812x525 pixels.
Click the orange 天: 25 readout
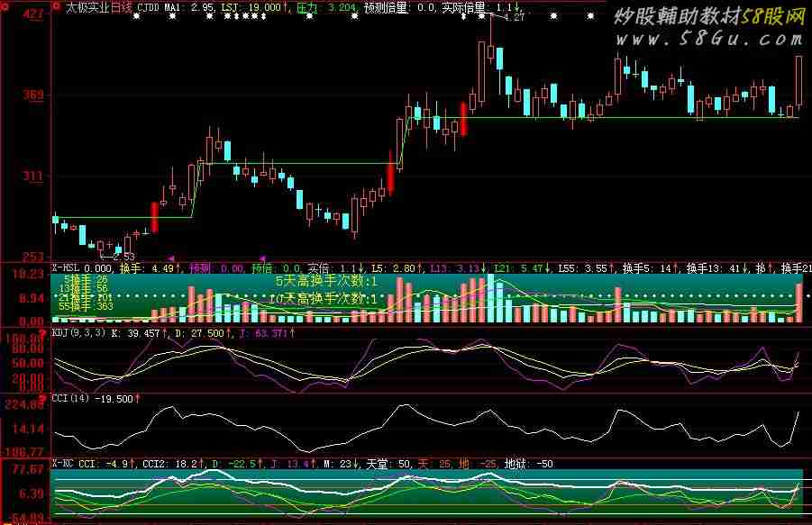434,464
